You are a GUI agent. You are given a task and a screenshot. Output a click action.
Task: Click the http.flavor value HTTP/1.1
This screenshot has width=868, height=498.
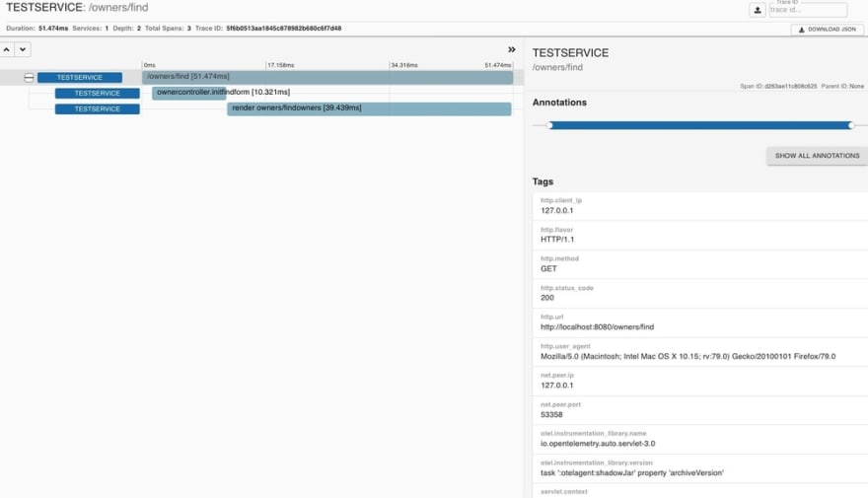[x=557, y=240]
